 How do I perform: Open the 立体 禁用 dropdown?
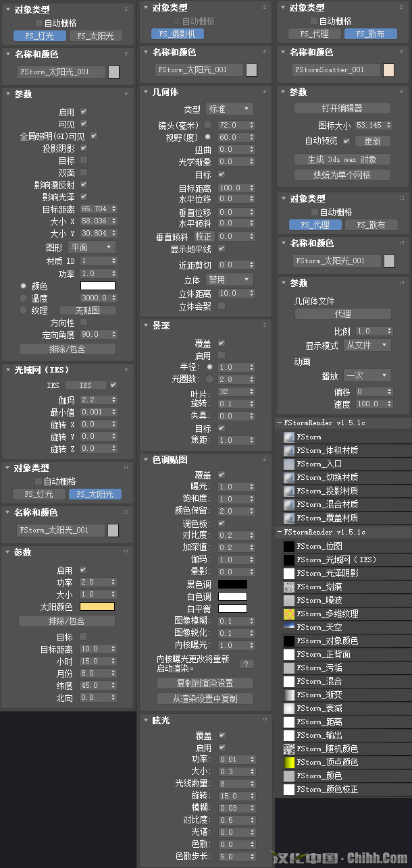pos(229,279)
